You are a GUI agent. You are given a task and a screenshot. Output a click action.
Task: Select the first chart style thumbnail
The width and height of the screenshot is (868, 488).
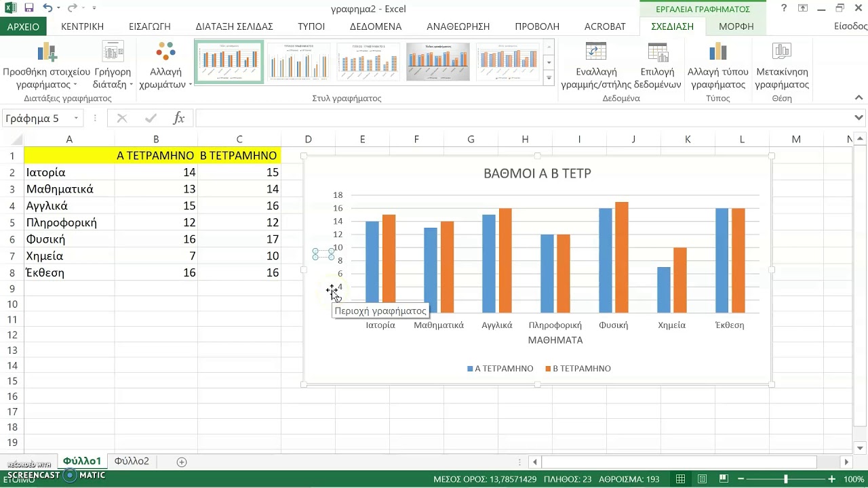(229, 62)
